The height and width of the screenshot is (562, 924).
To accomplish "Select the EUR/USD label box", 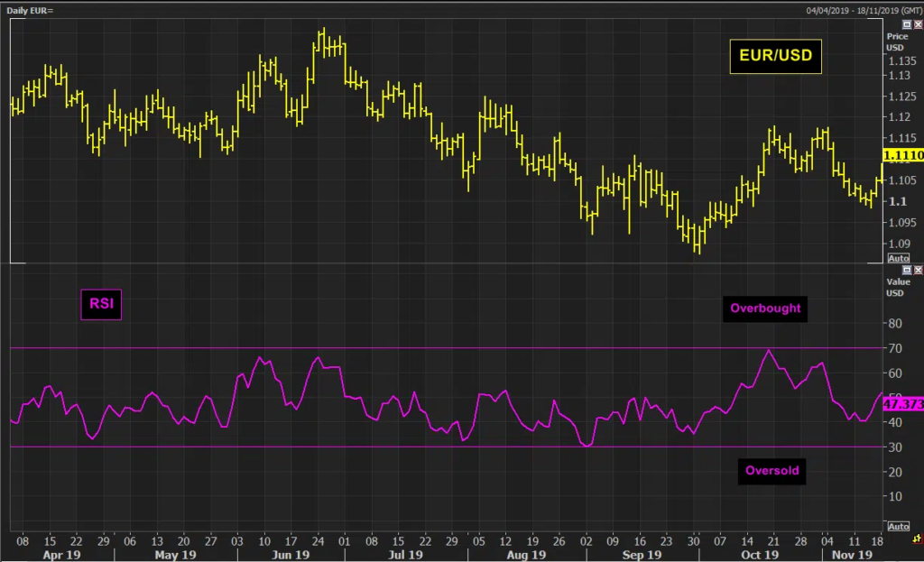I will point(775,56).
